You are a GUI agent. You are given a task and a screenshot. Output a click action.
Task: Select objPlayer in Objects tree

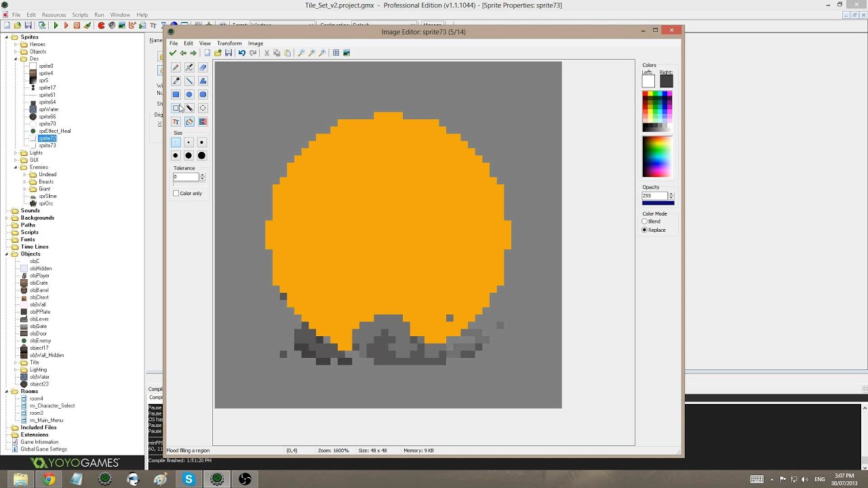point(40,276)
